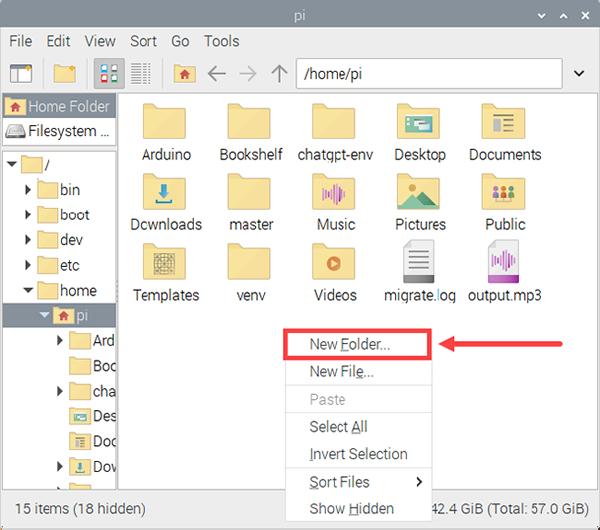Select bin folder in tree

coord(59,190)
